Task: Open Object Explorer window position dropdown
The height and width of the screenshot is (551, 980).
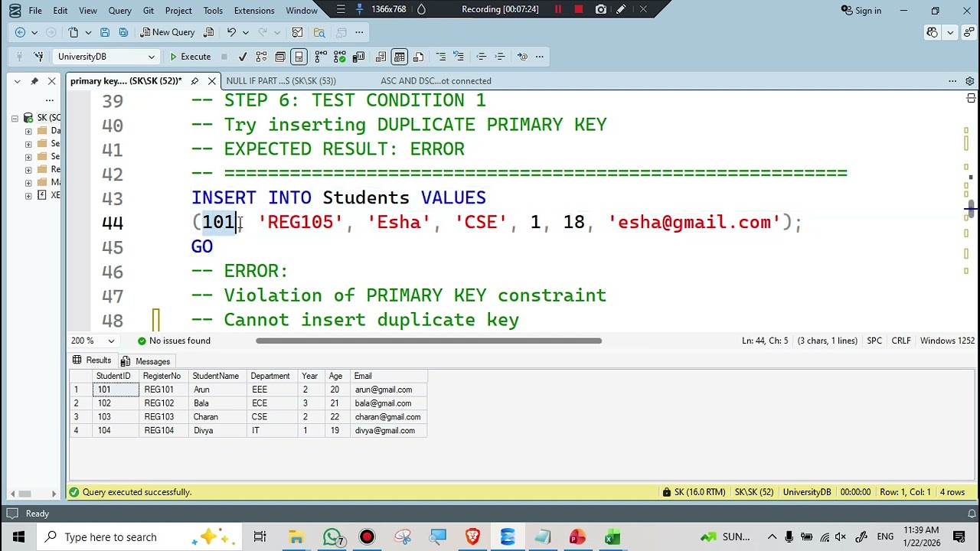Action: pyautogui.click(x=17, y=81)
